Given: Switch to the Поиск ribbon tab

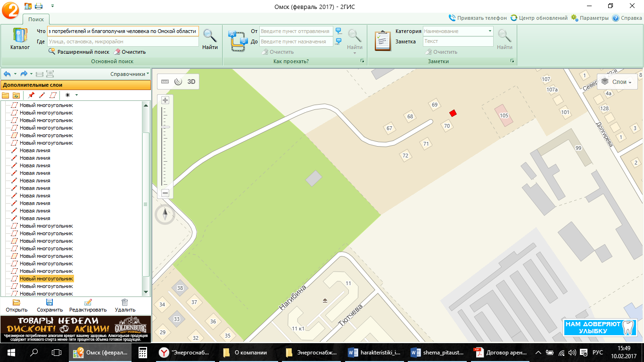Looking at the screenshot, I should coord(36,19).
